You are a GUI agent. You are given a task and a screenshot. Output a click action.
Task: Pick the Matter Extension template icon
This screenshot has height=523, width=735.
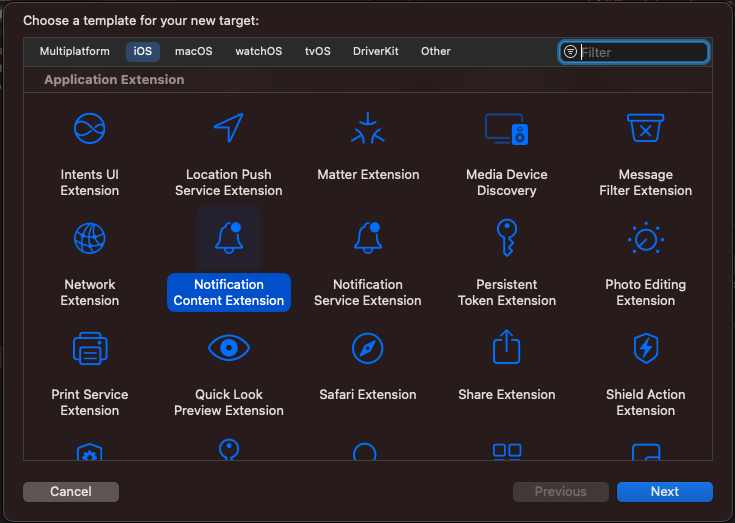point(368,128)
